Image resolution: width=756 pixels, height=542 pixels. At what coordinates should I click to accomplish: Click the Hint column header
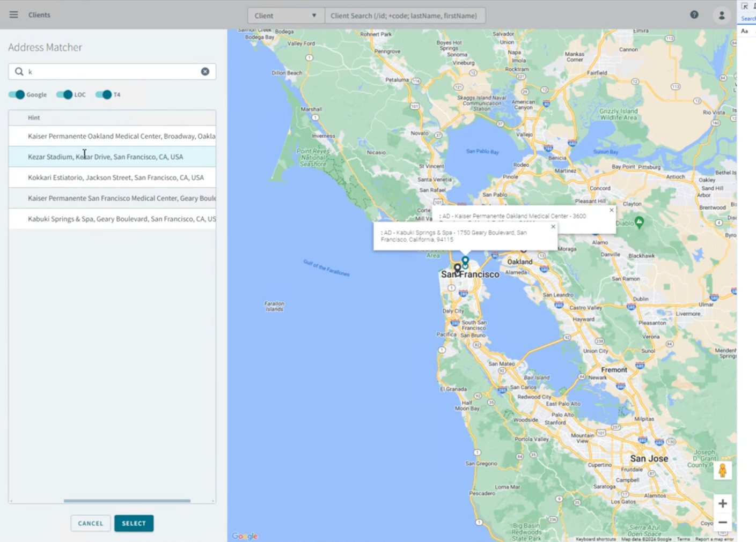pyautogui.click(x=34, y=117)
